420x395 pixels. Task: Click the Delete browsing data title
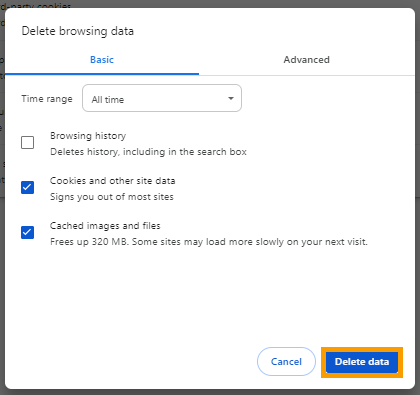[78, 31]
